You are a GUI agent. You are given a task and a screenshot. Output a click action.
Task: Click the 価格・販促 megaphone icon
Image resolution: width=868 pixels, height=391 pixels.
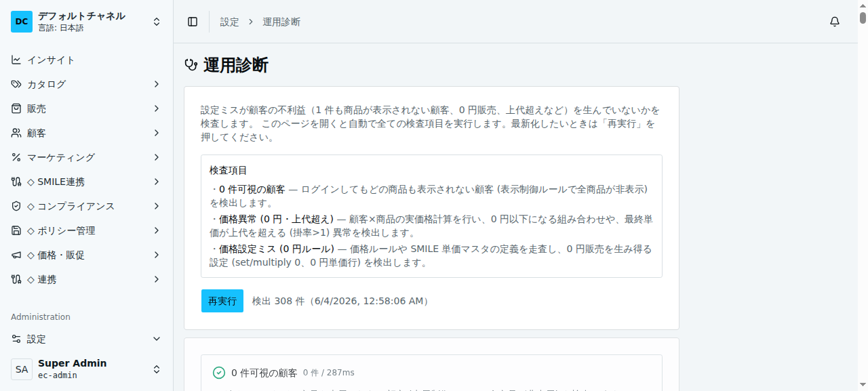[x=16, y=255]
